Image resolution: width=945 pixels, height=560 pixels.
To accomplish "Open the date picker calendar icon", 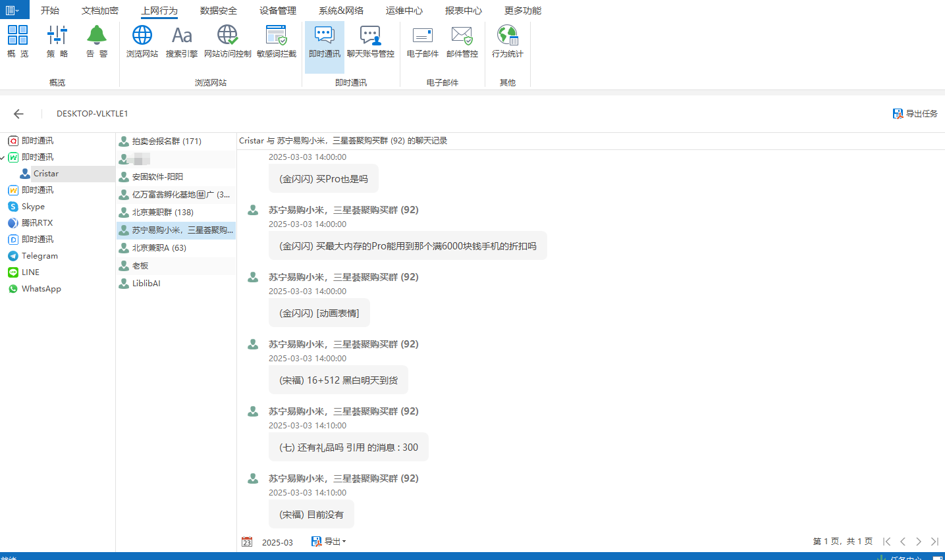I will 247,542.
